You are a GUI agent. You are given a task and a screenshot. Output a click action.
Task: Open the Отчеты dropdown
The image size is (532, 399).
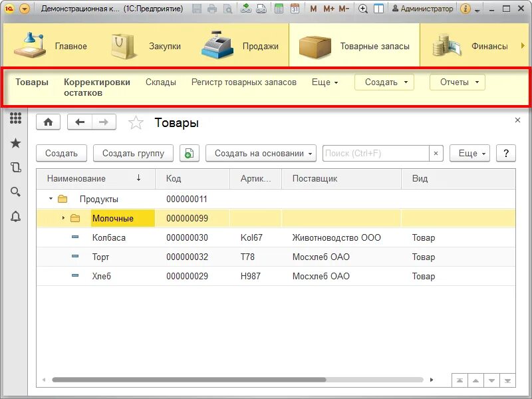pos(458,82)
